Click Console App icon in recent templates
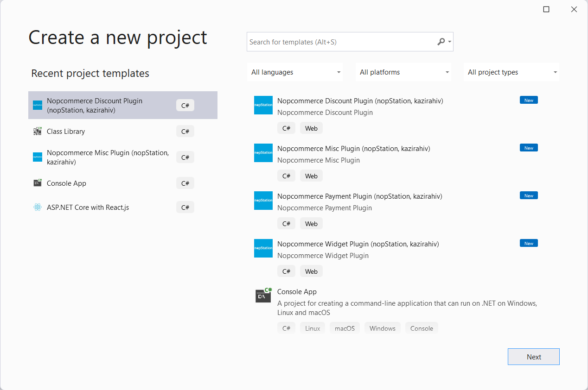Image resolution: width=588 pixels, height=390 pixels. coord(38,183)
